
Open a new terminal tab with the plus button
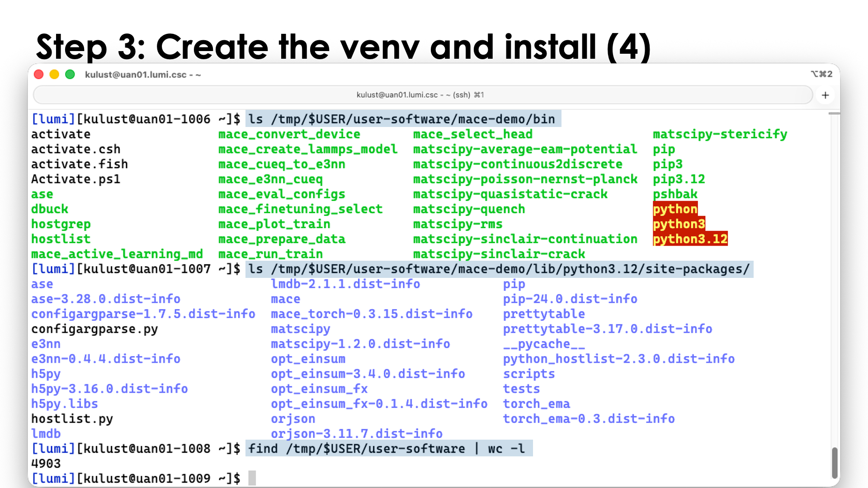(x=825, y=95)
